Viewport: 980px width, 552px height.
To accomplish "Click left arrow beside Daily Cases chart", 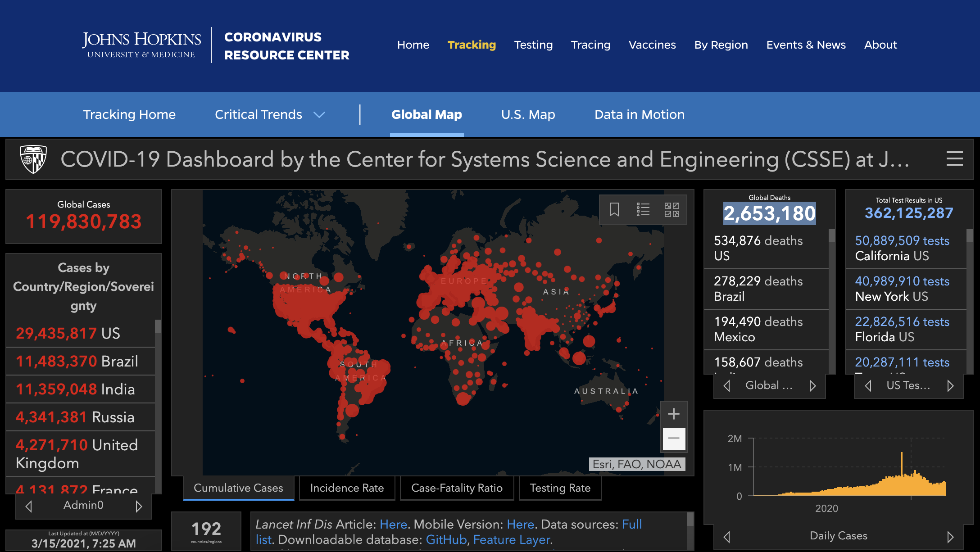I will [726, 537].
